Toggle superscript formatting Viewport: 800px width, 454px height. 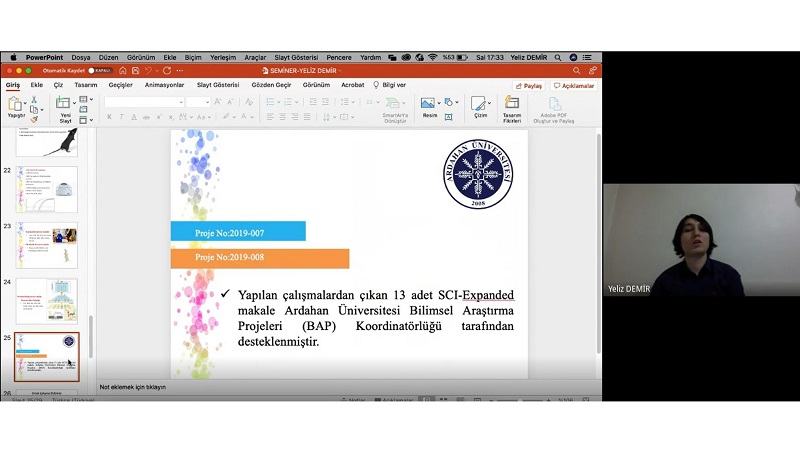point(159,117)
